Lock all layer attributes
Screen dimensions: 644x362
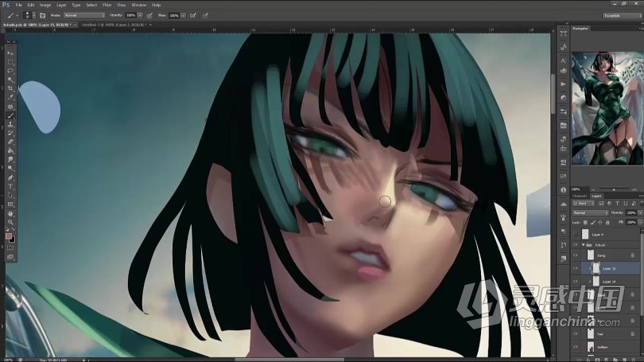[607, 222]
